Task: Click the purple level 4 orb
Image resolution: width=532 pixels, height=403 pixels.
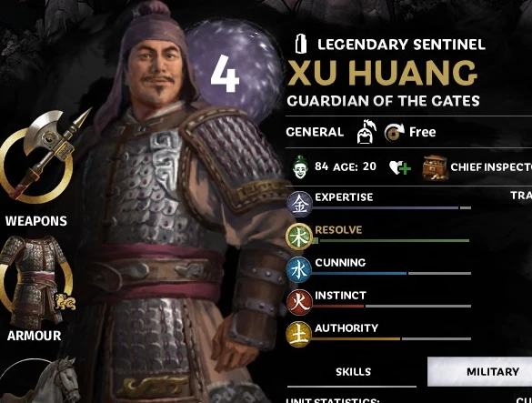Action: (x=234, y=71)
